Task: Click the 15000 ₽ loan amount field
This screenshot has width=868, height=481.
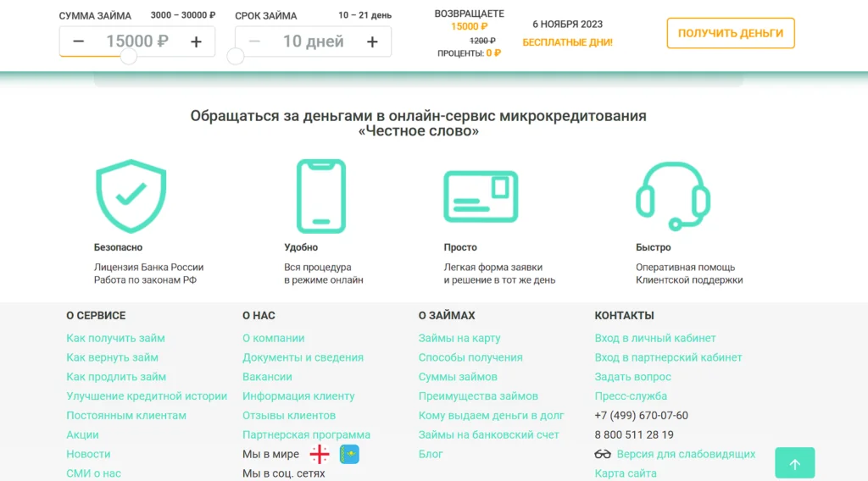Action: [137, 41]
